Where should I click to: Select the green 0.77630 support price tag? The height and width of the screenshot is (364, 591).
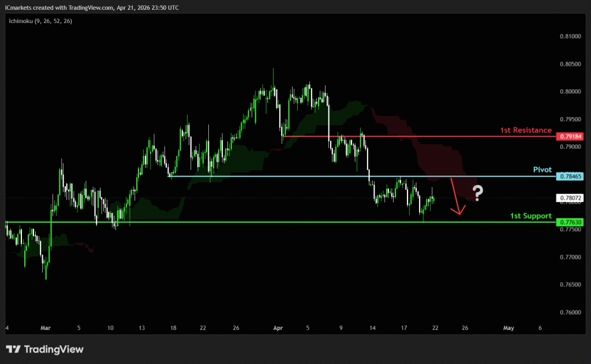pyautogui.click(x=570, y=222)
